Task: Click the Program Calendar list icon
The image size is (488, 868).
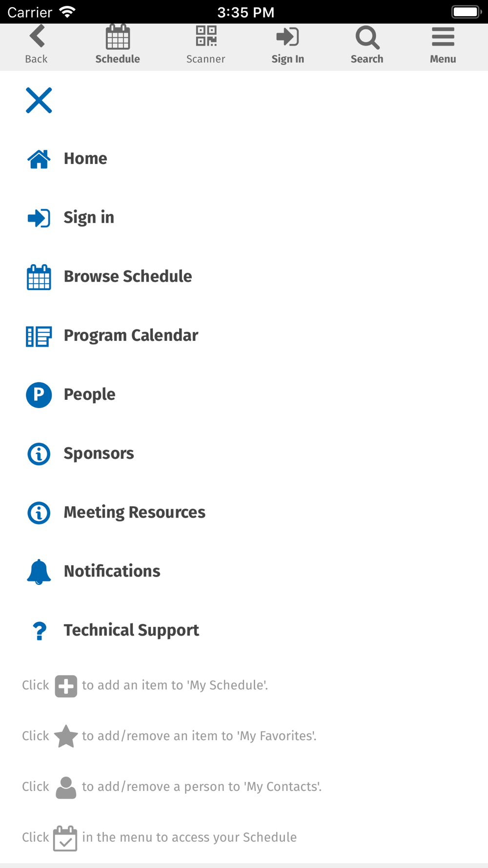Action: click(39, 336)
